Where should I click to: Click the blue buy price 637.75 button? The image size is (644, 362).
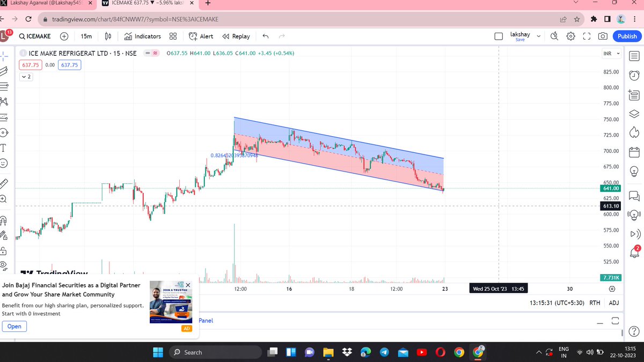(70, 65)
